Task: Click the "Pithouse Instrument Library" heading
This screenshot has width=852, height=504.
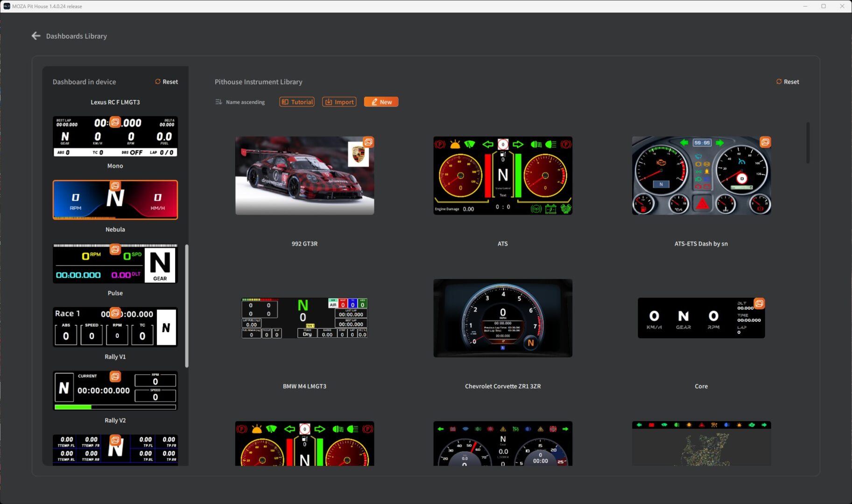Action: click(258, 82)
